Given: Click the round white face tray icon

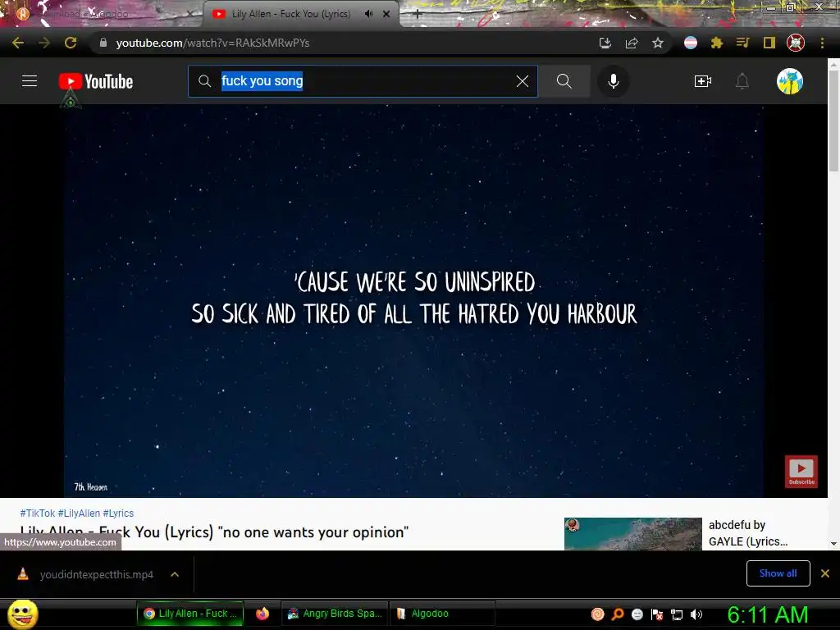Looking at the screenshot, I should [637, 614].
